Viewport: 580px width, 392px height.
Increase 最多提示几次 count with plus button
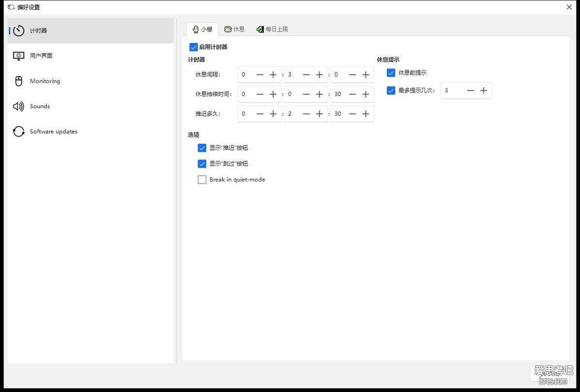point(484,91)
